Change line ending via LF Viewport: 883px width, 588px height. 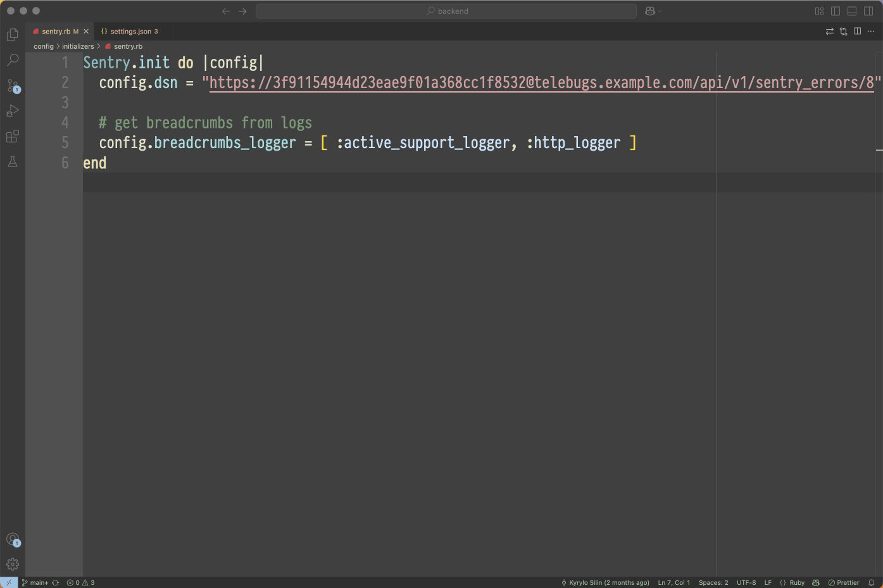[768, 582]
